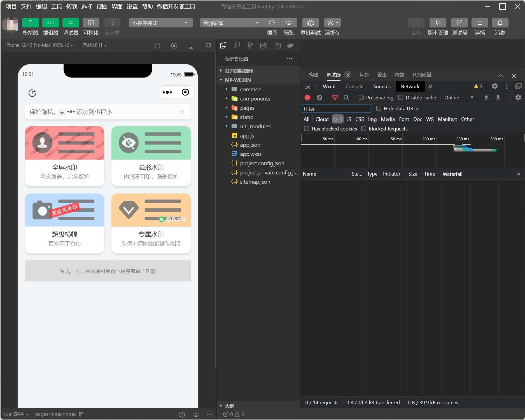
Task: Toggle the 模拟器 simulator panel button
Action: [x=30, y=23]
